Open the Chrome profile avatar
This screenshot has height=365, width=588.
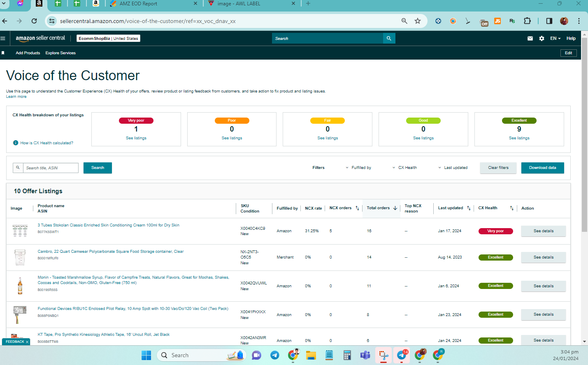pyautogui.click(x=564, y=21)
